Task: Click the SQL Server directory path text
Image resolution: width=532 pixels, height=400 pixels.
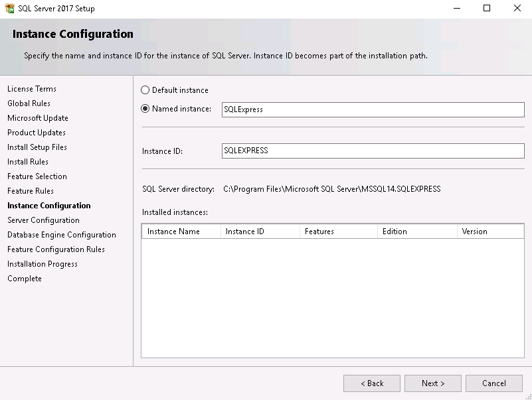Action: coord(332,189)
